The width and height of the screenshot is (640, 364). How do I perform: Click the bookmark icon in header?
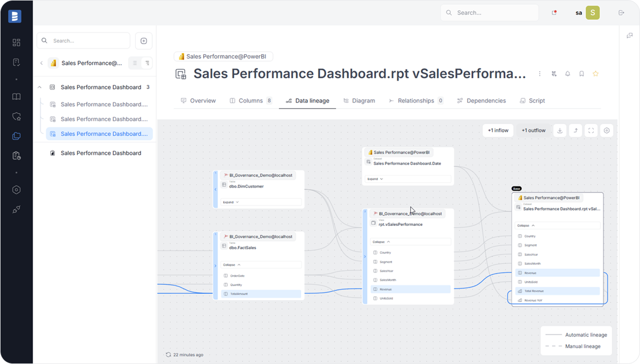point(581,74)
